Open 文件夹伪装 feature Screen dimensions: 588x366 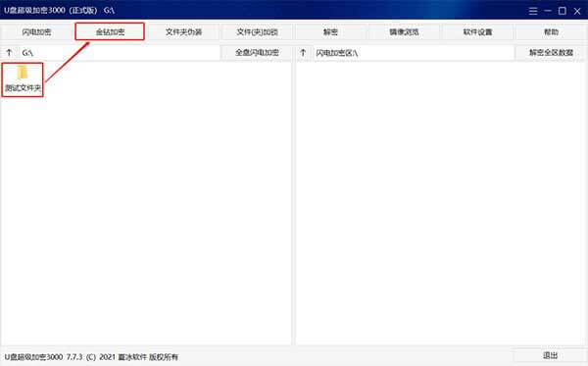[183, 32]
